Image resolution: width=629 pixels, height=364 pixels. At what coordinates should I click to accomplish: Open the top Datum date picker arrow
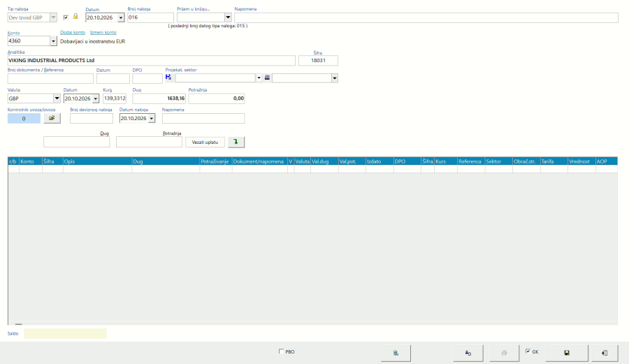(x=121, y=17)
